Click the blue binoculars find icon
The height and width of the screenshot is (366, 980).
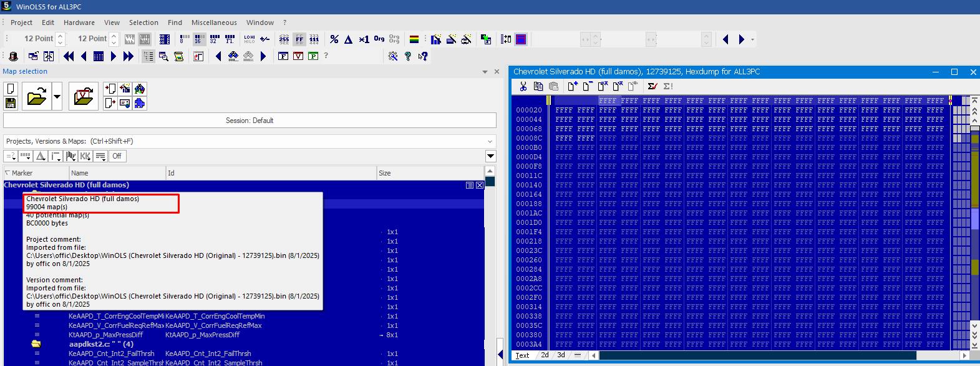(x=233, y=56)
